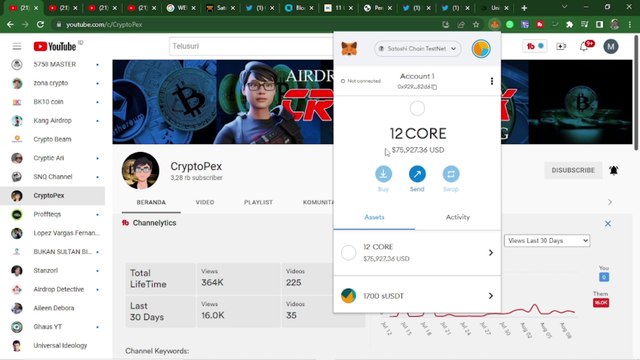Open the 1700 sUSDT asset row
Screen dimensions: 640x360
[417, 296]
